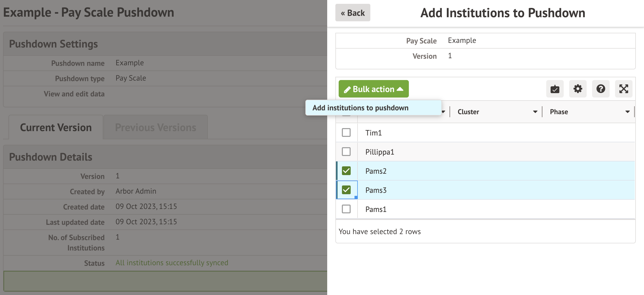Check the Pams1 institution row
Screen dimensions: 644x295
tap(346, 209)
